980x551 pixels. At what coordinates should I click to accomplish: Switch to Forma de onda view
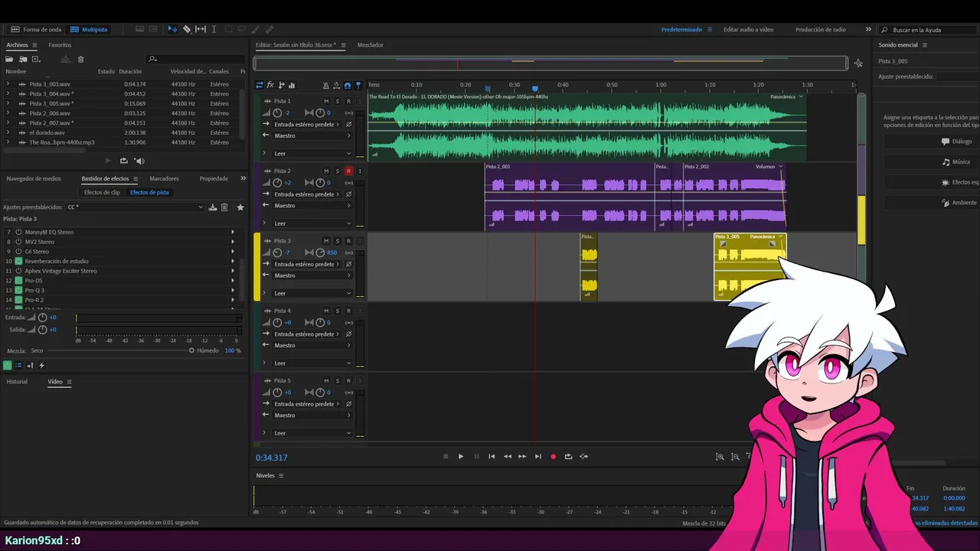coord(36,29)
